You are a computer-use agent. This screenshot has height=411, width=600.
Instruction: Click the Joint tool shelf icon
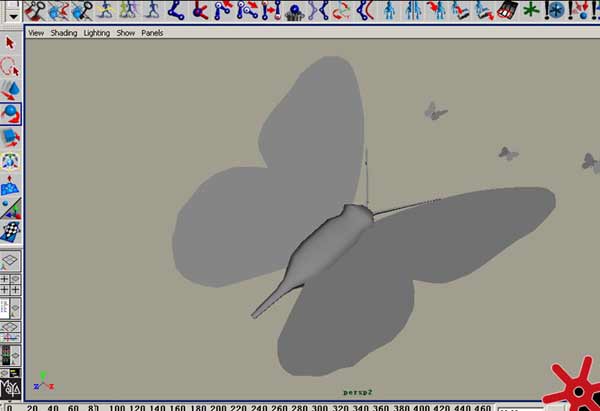176,10
